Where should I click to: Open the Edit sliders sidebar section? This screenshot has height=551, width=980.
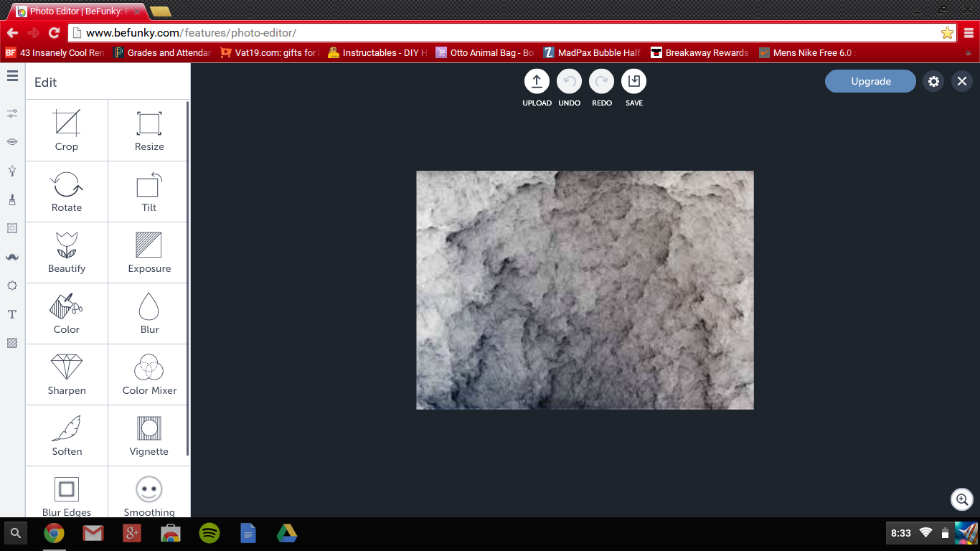12,113
